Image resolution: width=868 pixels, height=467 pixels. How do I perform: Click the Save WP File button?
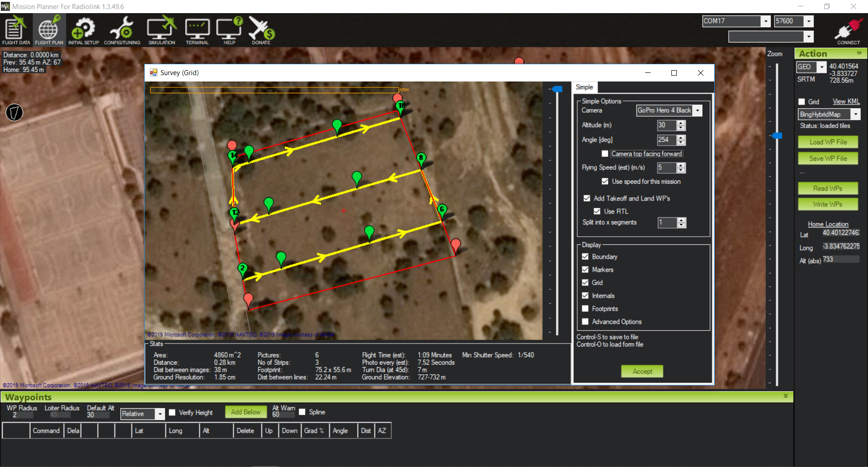pos(828,158)
